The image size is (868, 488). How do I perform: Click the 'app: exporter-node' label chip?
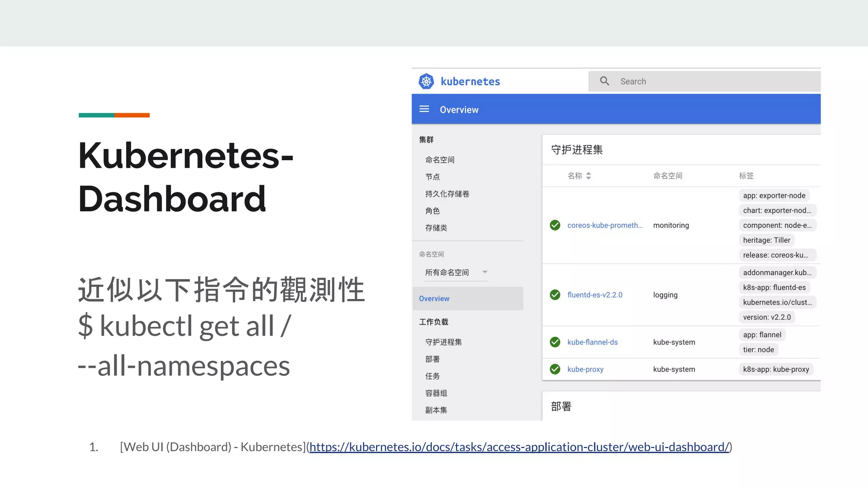tap(774, 195)
